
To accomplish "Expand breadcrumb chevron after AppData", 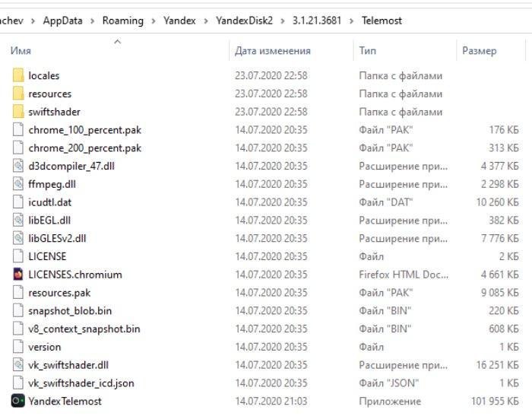I will pyautogui.click(x=92, y=21).
